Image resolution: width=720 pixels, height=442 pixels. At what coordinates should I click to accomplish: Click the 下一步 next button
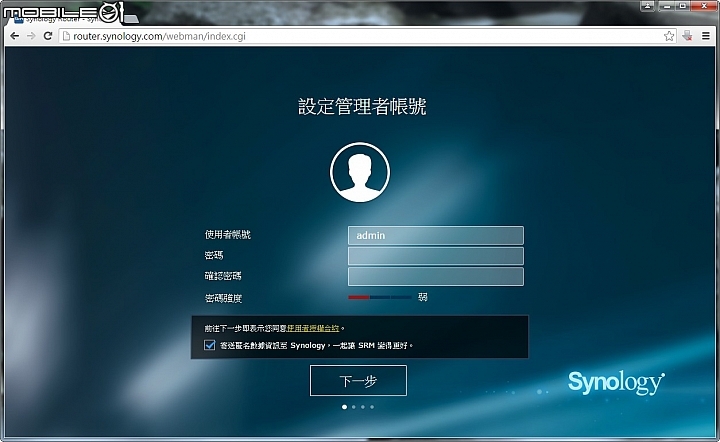coord(358,380)
